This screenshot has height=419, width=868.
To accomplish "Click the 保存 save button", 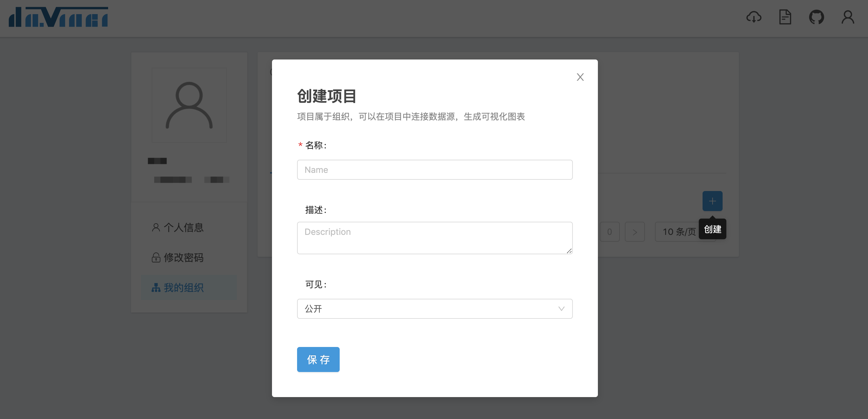I will (x=318, y=360).
